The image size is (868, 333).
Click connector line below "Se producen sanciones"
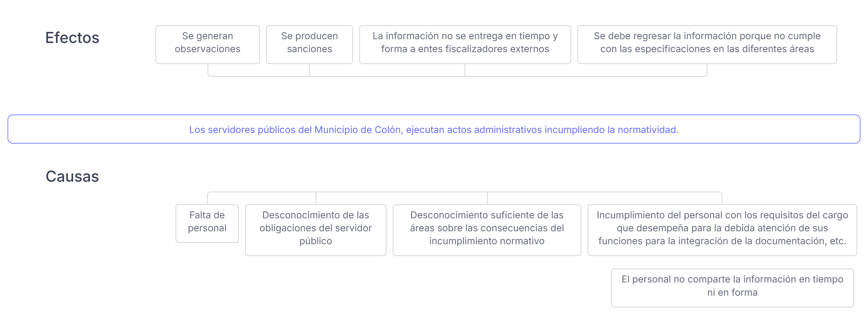click(309, 70)
